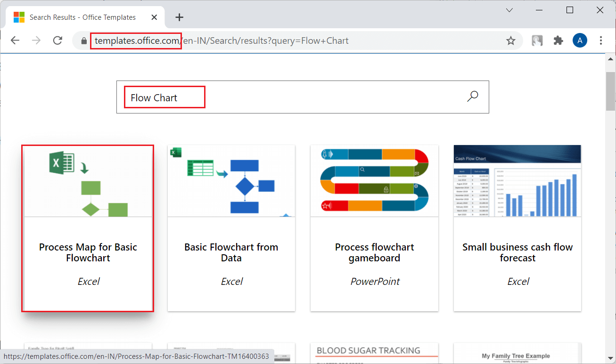Open the tab search chevron in title bar
This screenshot has height=364, width=616.
tap(509, 10)
